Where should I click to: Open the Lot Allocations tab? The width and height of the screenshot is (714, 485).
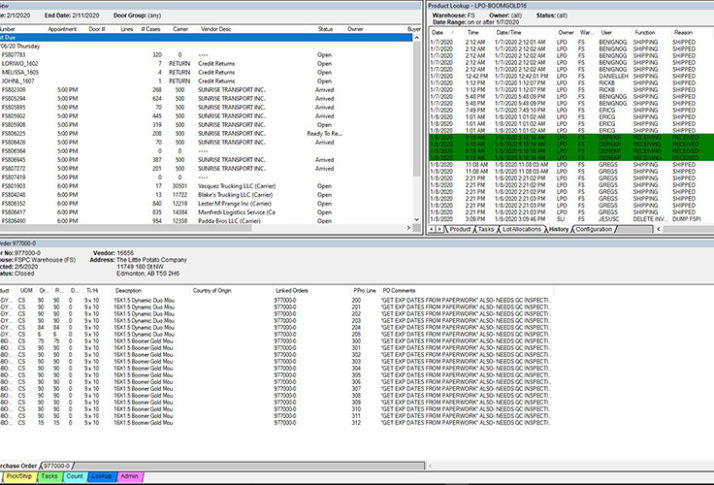522,229
